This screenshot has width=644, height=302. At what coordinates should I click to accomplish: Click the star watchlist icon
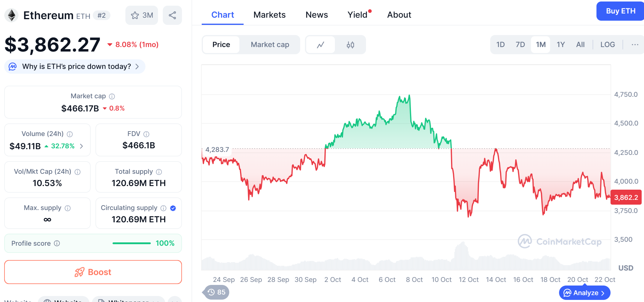(x=135, y=15)
